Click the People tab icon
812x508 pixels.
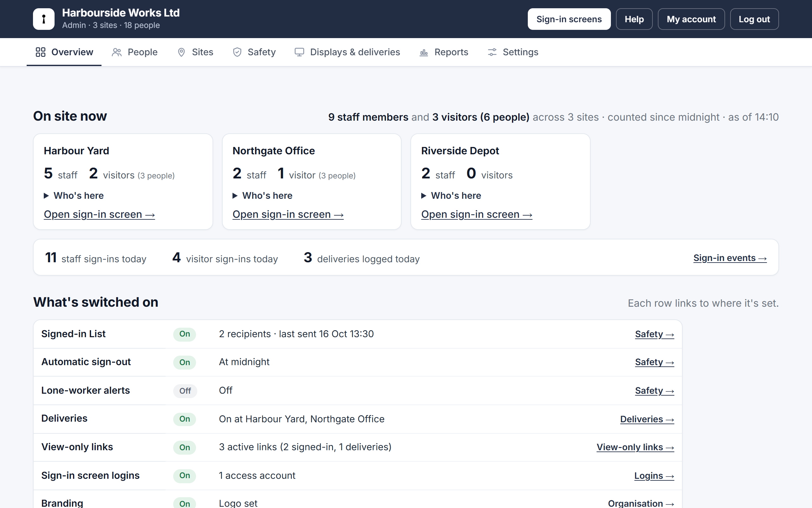[x=116, y=52]
